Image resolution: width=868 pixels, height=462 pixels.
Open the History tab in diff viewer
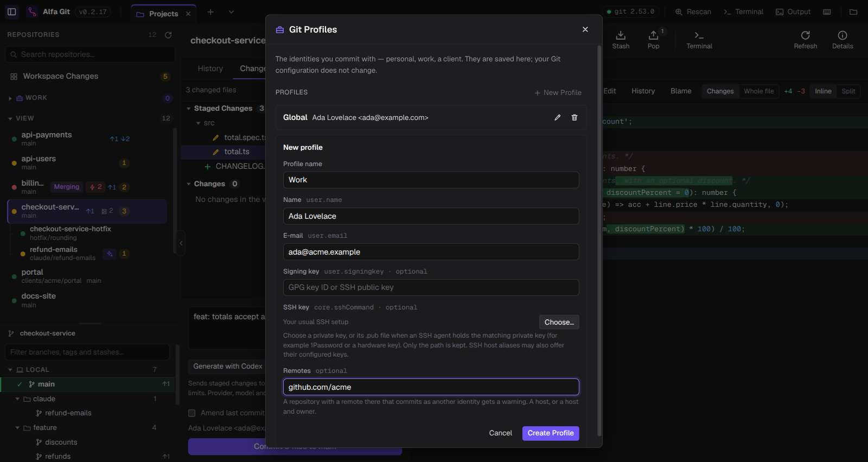[x=643, y=91]
